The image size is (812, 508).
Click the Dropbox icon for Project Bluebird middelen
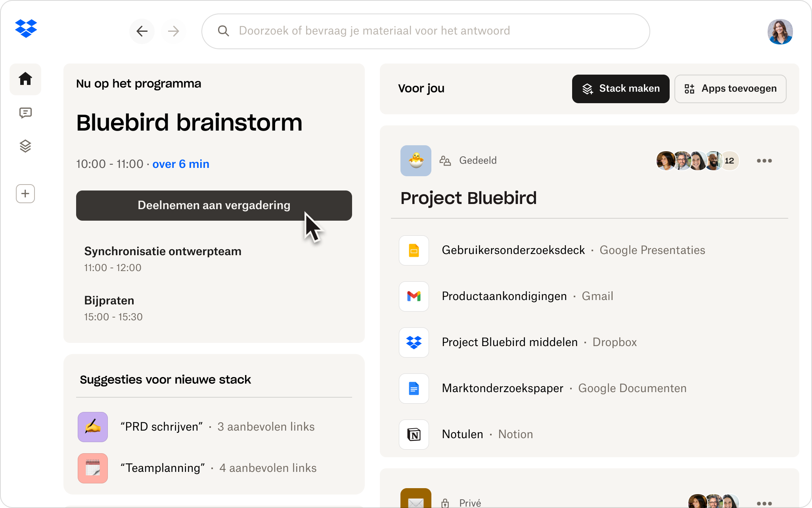(414, 343)
